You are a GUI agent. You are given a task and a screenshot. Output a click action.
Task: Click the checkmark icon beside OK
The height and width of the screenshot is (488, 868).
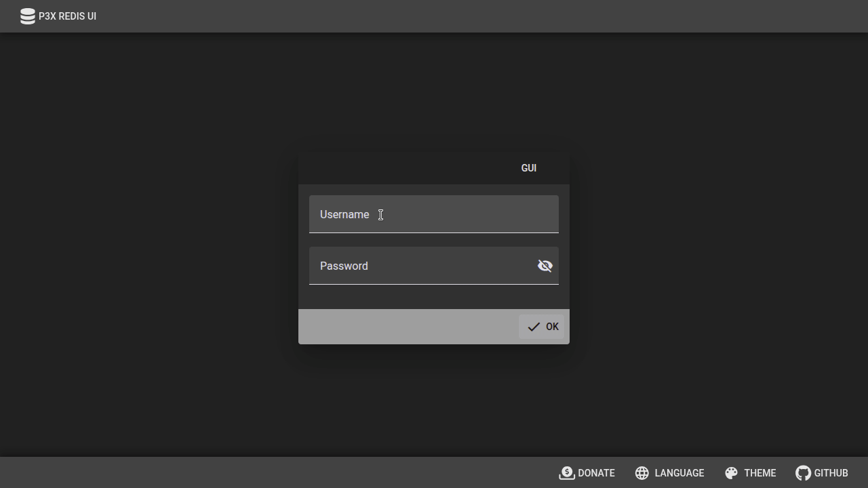coord(534,327)
